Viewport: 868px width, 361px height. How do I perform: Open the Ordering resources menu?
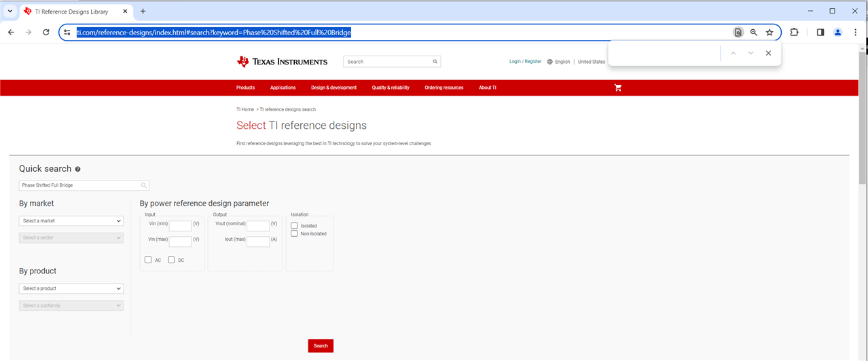pos(444,88)
